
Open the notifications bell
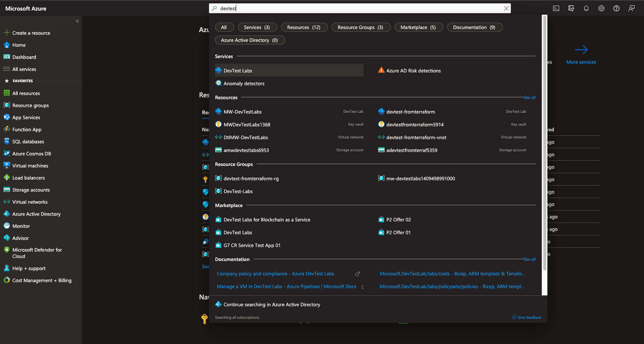(x=586, y=8)
